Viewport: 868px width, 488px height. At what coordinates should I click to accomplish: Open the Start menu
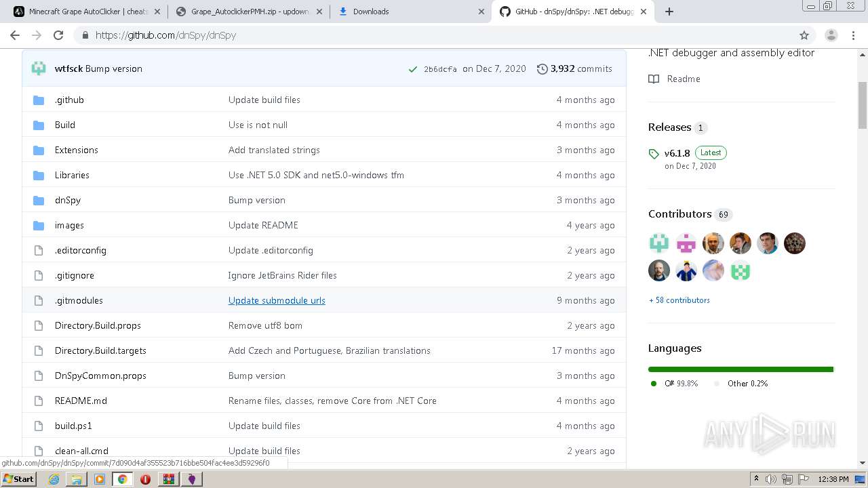point(18,479)
